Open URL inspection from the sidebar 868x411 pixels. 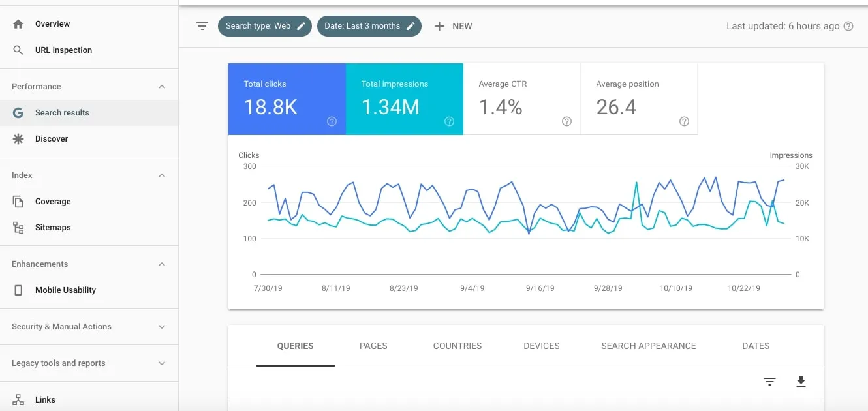click(x=63, y=50)
